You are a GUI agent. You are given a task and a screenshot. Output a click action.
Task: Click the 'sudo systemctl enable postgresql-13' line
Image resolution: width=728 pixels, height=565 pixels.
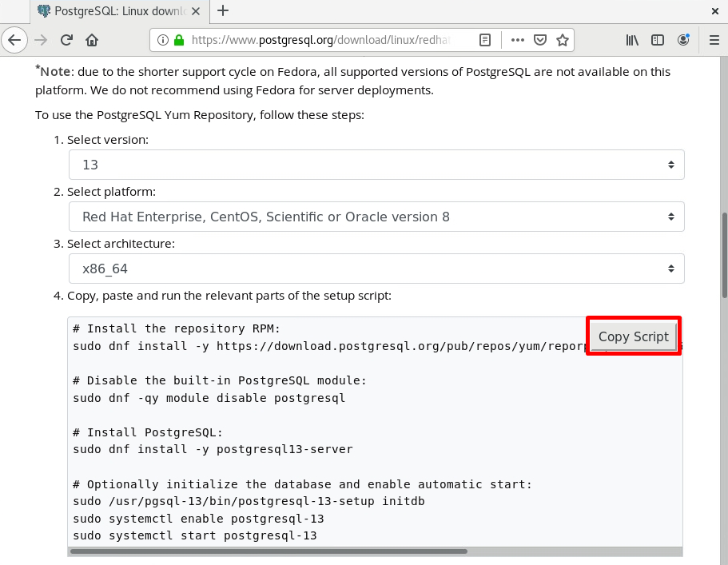(x=198, y=519)
